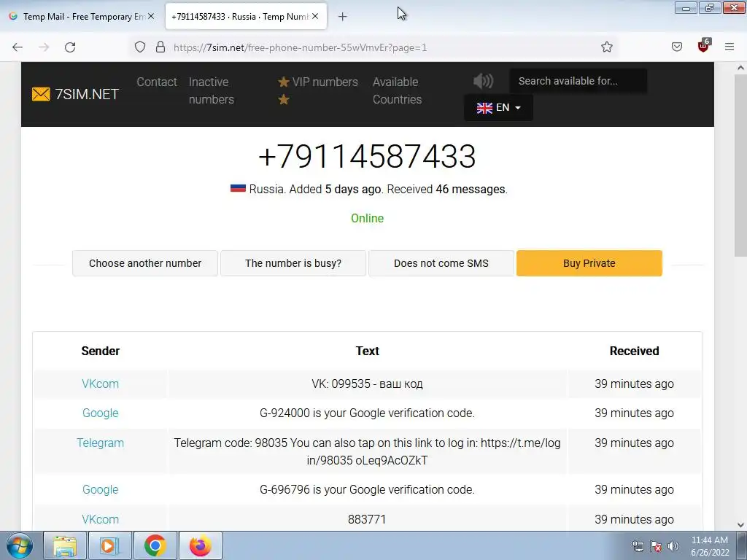
Task: Click Choose another number button
Action: (145, 263)
